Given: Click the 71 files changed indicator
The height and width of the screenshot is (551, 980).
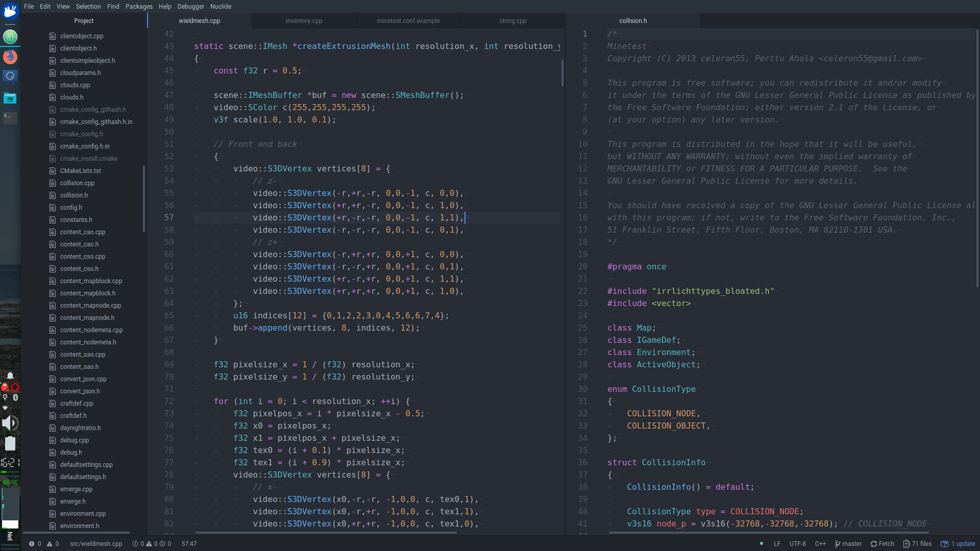Looking at the screenshot, I should coord(917,544).
